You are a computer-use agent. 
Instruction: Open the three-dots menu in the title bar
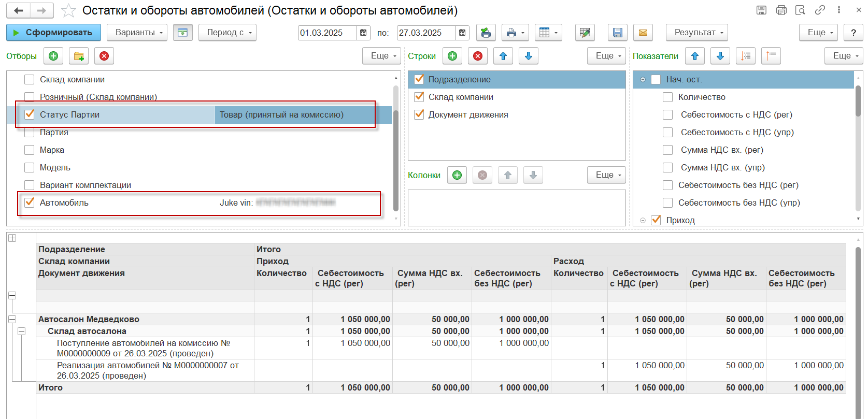point(839,10)
